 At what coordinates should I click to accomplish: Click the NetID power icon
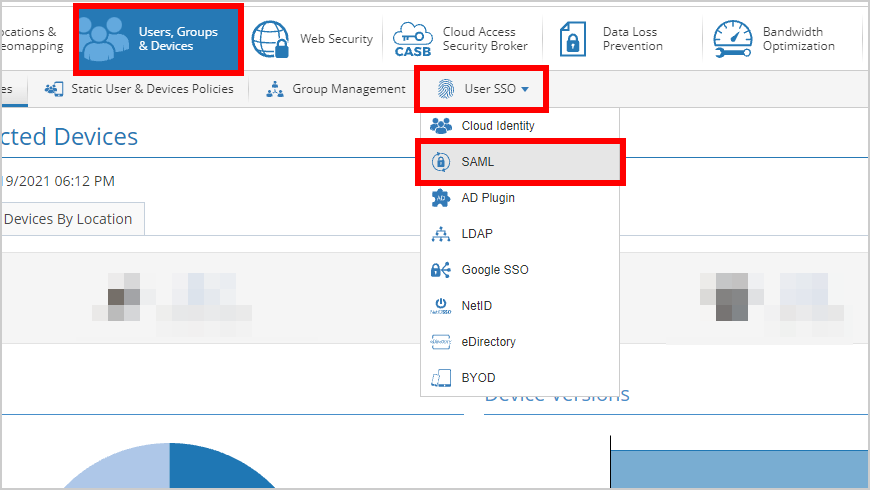click(x=441, y=306)
